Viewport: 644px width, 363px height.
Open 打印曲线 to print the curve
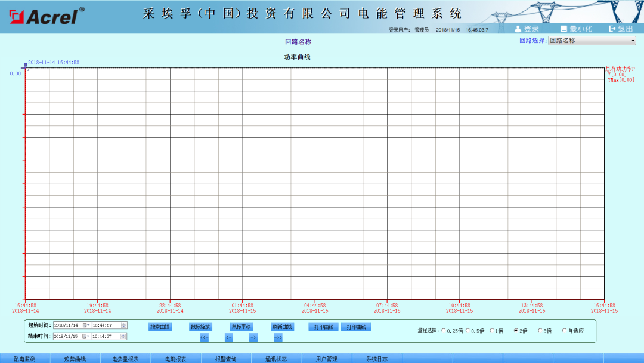tap(325, 327)
